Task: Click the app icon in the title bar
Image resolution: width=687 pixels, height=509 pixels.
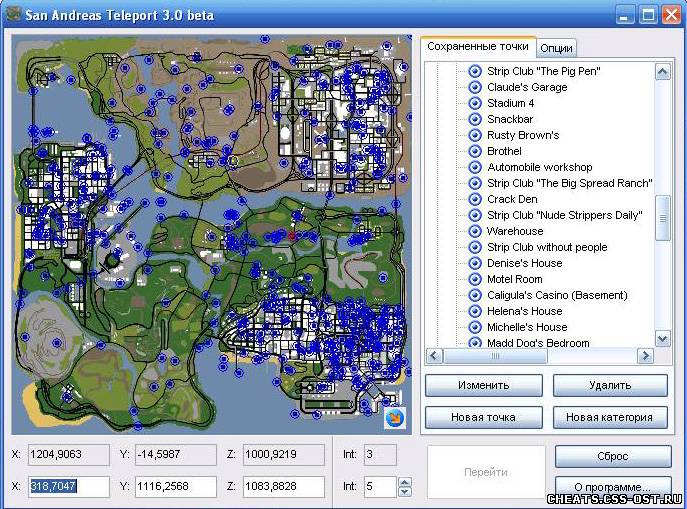Action: [14, 15]
